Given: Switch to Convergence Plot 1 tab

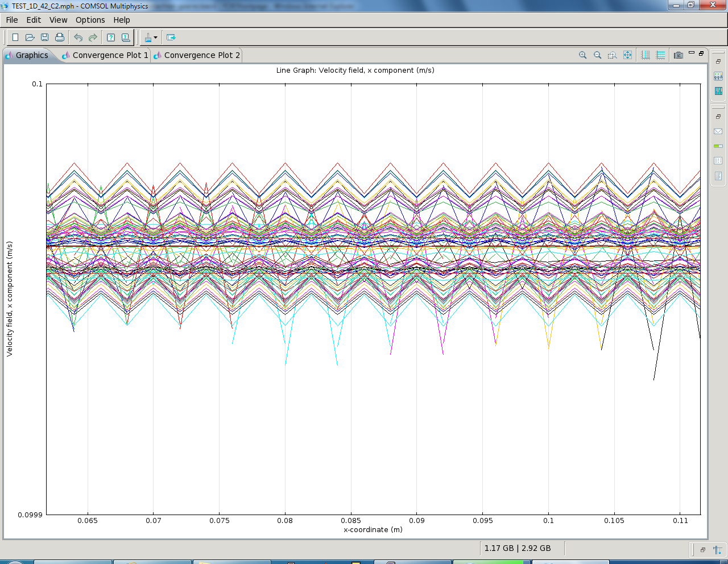Looking at the screenshot, I should tap(110, 55).
